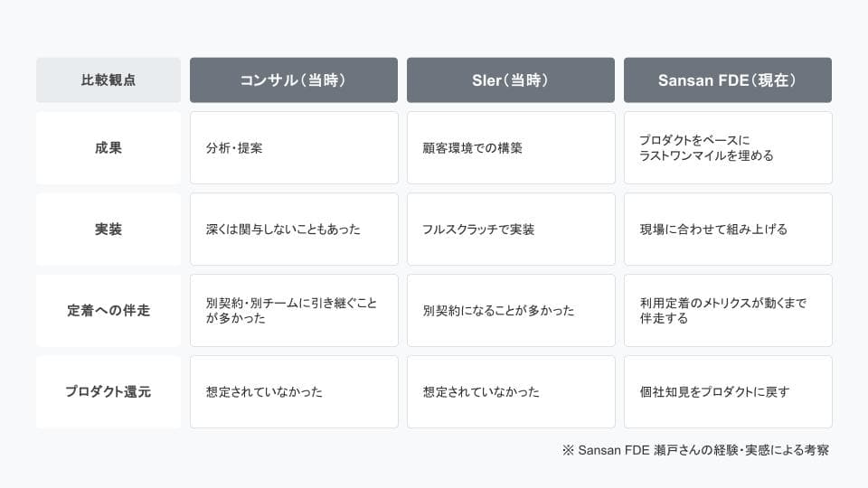The width and height of the screenshot is (868, 488).
Task: Select the SIer(当時) column header
Action: (511, 80)
